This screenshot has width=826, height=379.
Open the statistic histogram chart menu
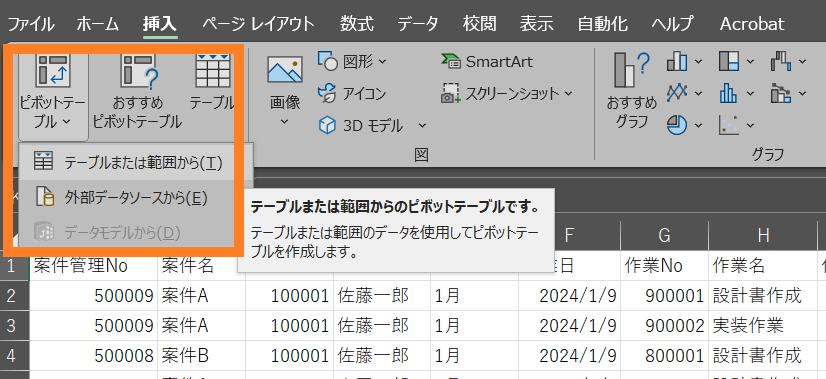coord(736,94)
